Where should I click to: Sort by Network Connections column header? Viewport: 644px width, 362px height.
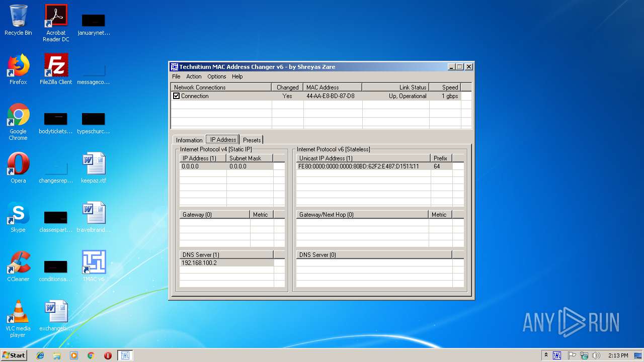click(221, 87)
